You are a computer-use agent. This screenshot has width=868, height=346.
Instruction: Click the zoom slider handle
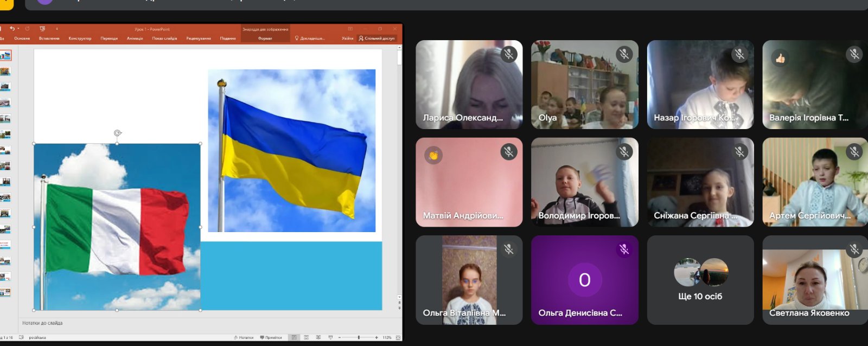(x=359, y=337)
